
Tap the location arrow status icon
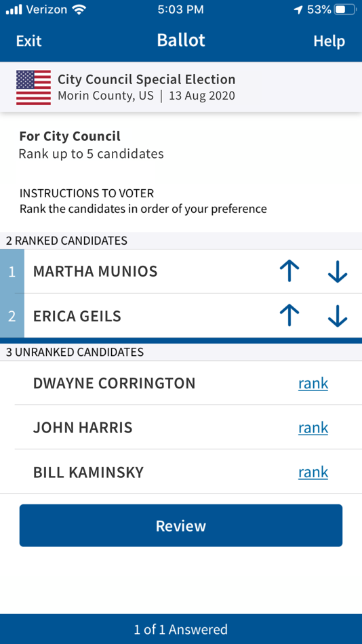[x=298, y=10]
